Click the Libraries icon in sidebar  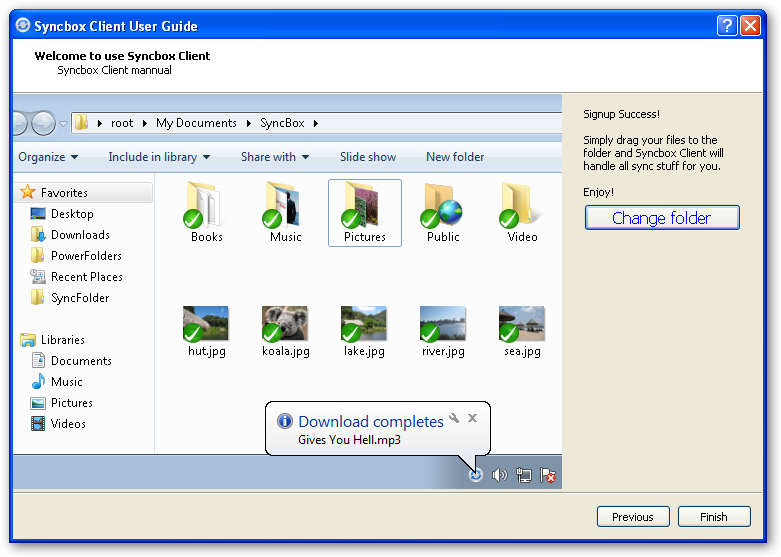28,340
